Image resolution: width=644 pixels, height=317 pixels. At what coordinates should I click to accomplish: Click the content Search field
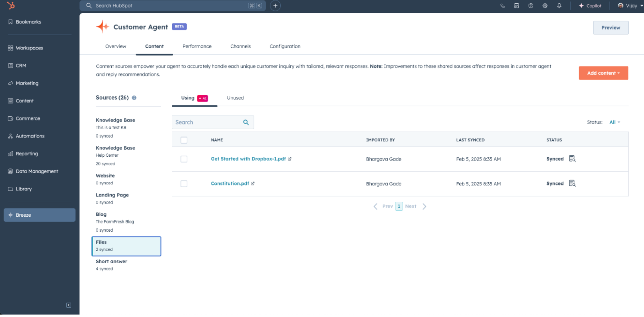point(207,122)
